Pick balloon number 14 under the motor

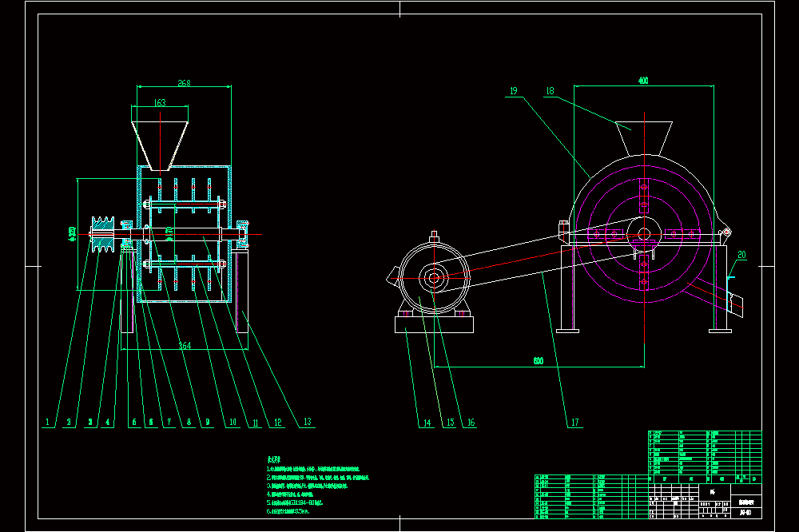tap(427, 423)
